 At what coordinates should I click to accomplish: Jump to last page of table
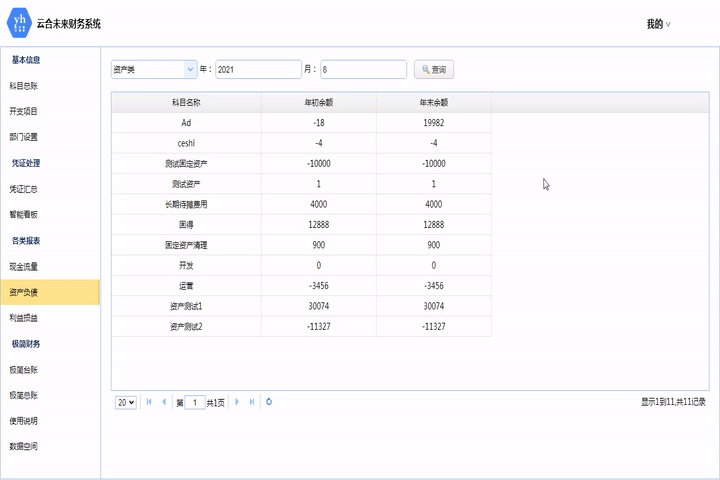pos(251,402)
